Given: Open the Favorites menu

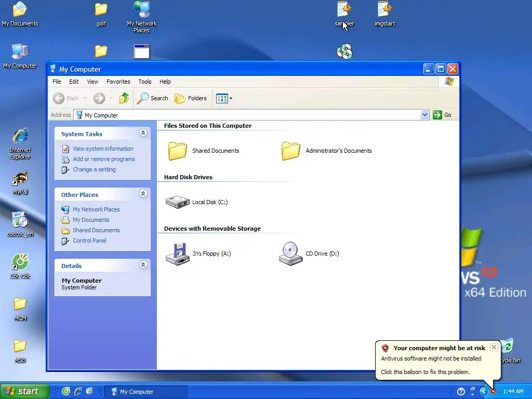Looking at the screenshot, I should coord(118,82).
